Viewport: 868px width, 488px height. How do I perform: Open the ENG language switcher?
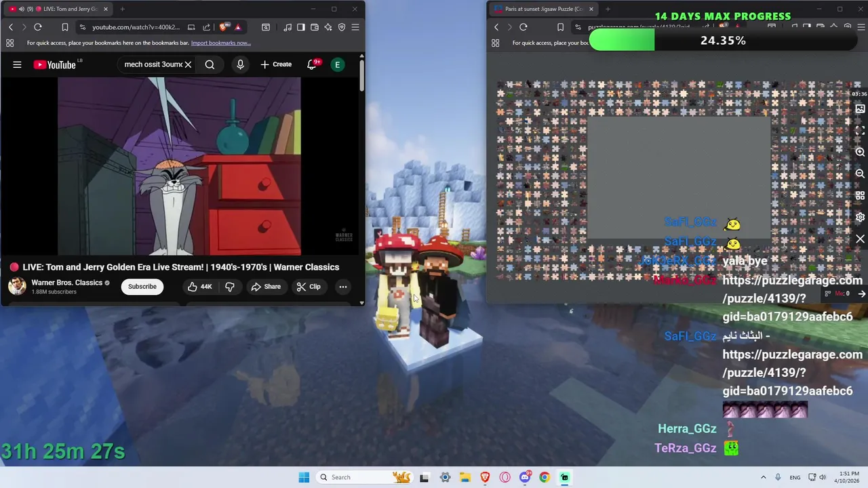(x=795, y=478)
